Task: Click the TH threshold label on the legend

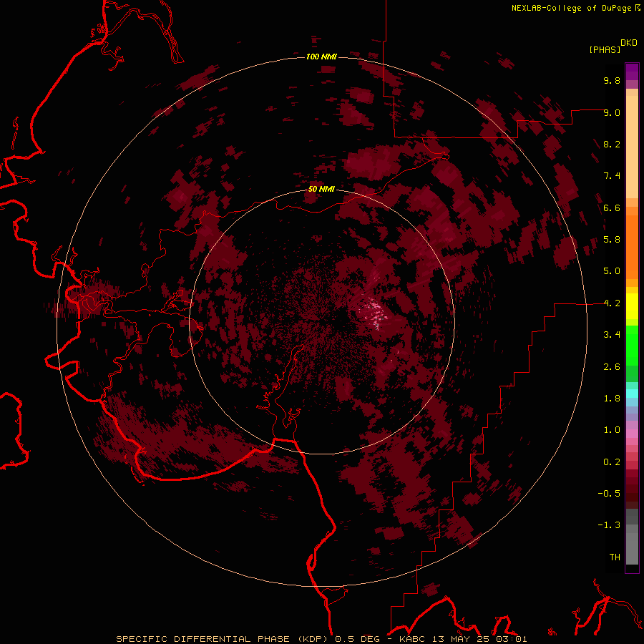Action: 615,557
